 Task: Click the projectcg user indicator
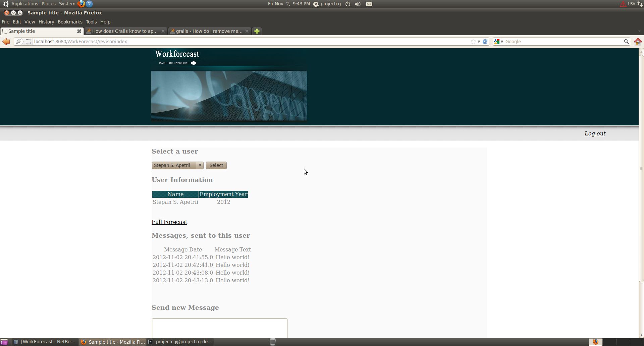327,4
